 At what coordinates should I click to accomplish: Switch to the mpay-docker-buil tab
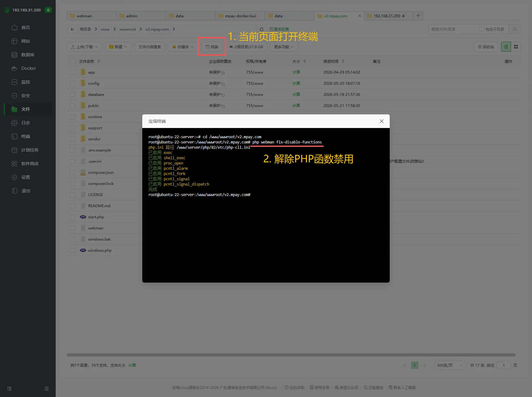click(x=240, y=16)
